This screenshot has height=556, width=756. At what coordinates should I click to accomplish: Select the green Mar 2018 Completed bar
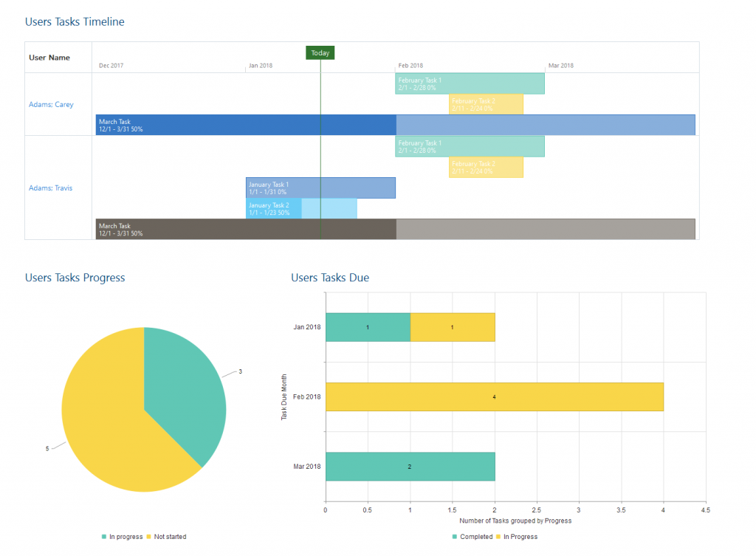pos(410,467)
